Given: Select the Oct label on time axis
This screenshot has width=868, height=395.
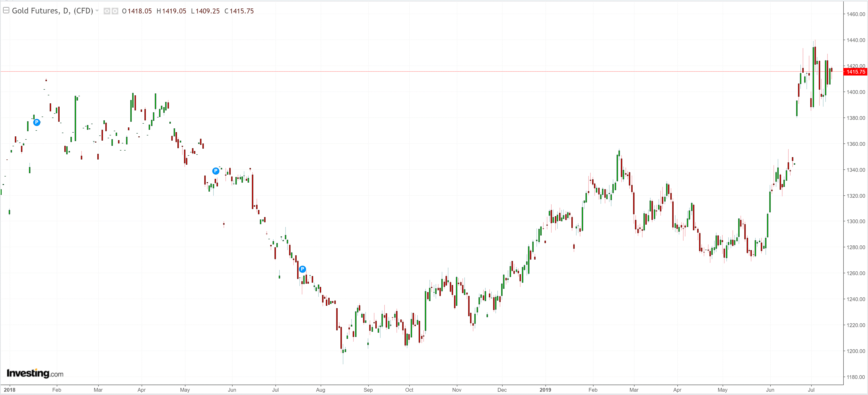Looking at the screenshot, I should [409, 390].
